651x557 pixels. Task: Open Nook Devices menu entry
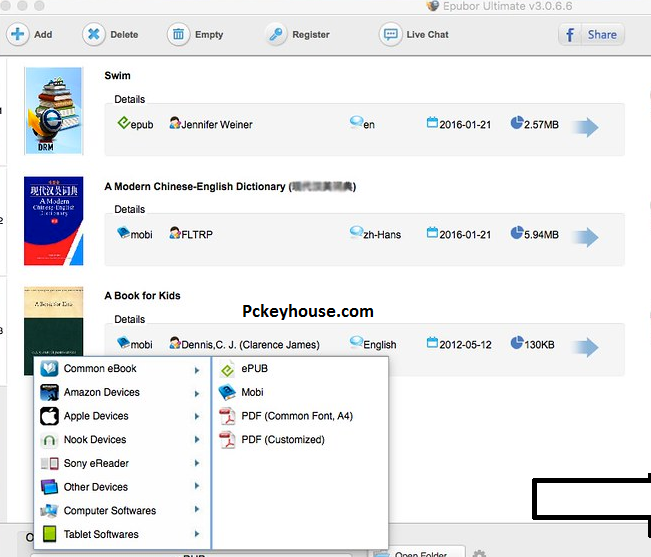click(x=122, y=440)
